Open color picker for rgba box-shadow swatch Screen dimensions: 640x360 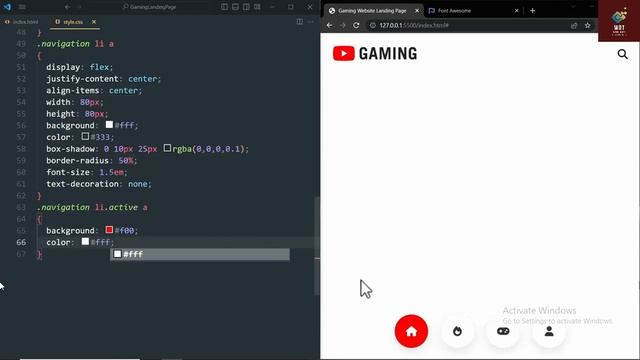[x=167, y=148]
